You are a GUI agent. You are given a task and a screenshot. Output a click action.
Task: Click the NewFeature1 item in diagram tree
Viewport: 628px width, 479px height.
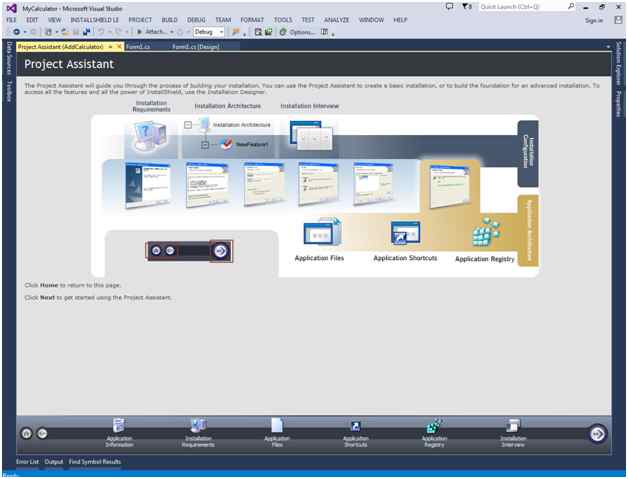pos(252,144)
